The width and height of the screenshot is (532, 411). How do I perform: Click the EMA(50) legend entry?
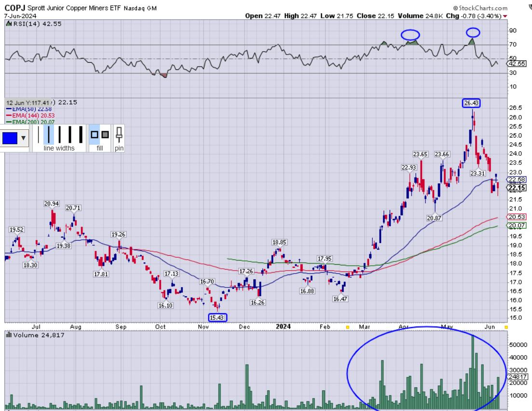32,109
